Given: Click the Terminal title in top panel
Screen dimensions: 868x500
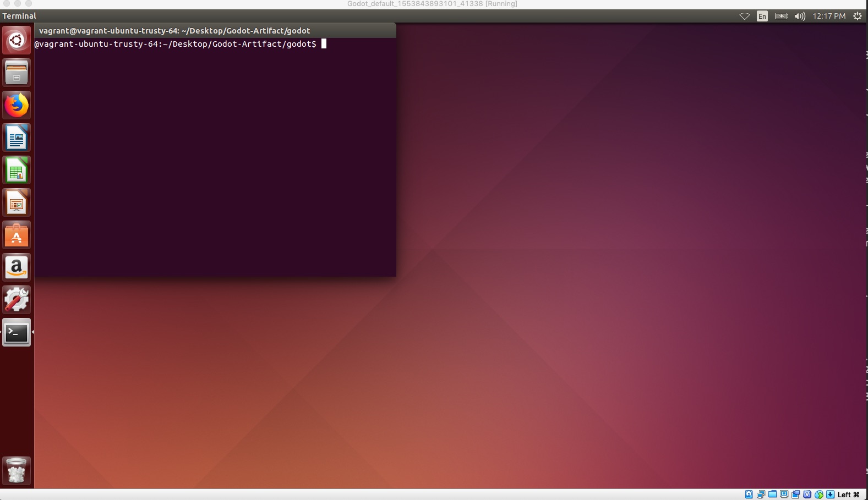Looking at the screenshot, I should pos(19,16).
